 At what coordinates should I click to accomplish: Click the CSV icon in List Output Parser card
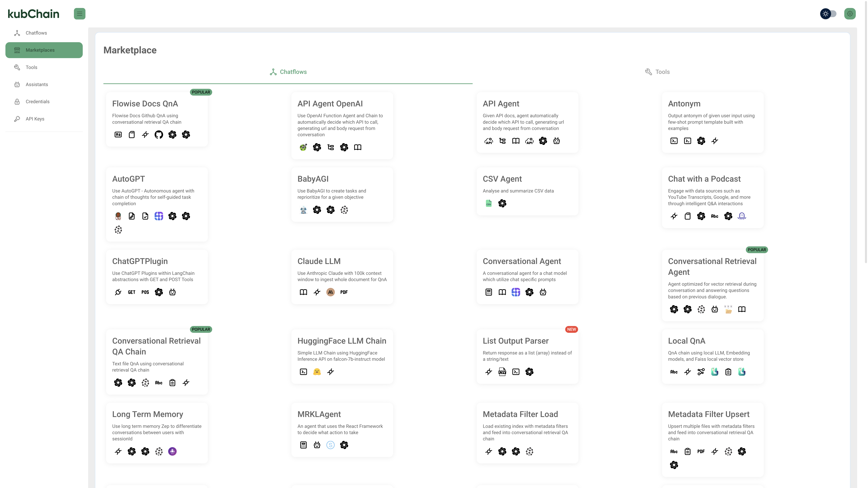click(502, 372)
